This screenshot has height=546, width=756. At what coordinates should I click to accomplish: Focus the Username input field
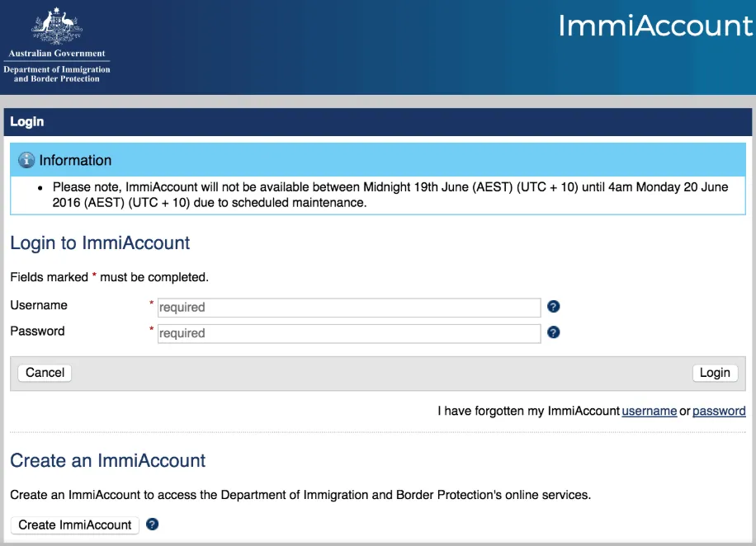pyautogui.click(x=349, y=308)
